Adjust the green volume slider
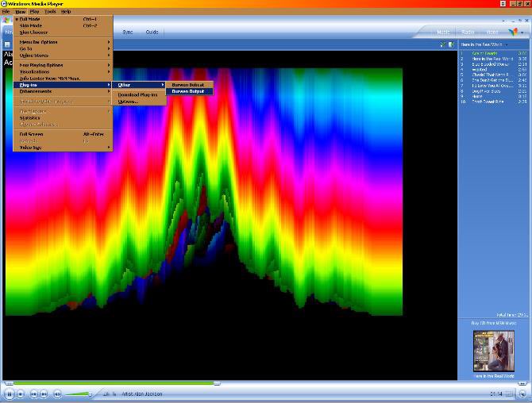The height and width of the screenshot is (403, 532). 79,393
